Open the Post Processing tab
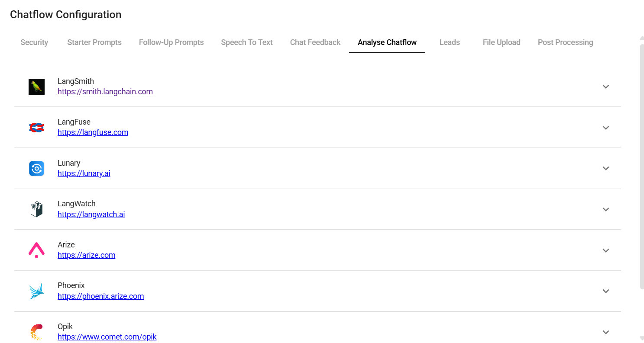644x343 pixels. [x=565, y=42]
